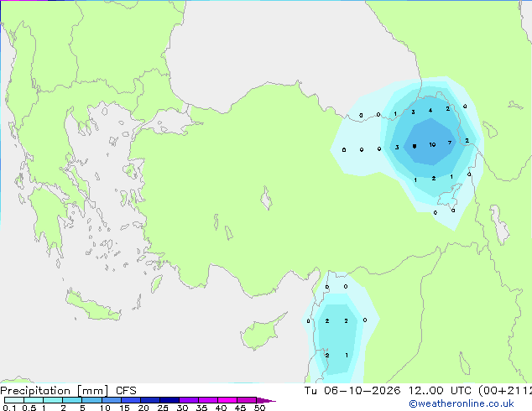Click the 0.5–1 mm light cyan legend swatch

click(34, 400)
